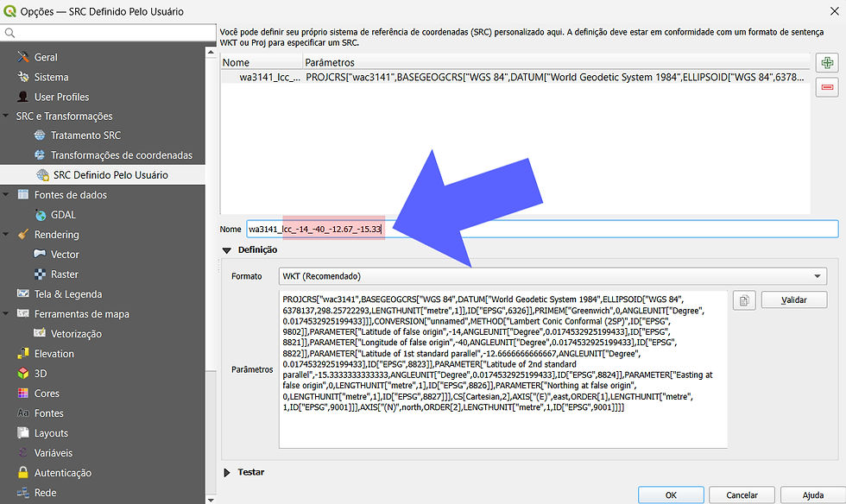Open the Autenticação options page
The image size is (846, 504).
tap(62, 473)
